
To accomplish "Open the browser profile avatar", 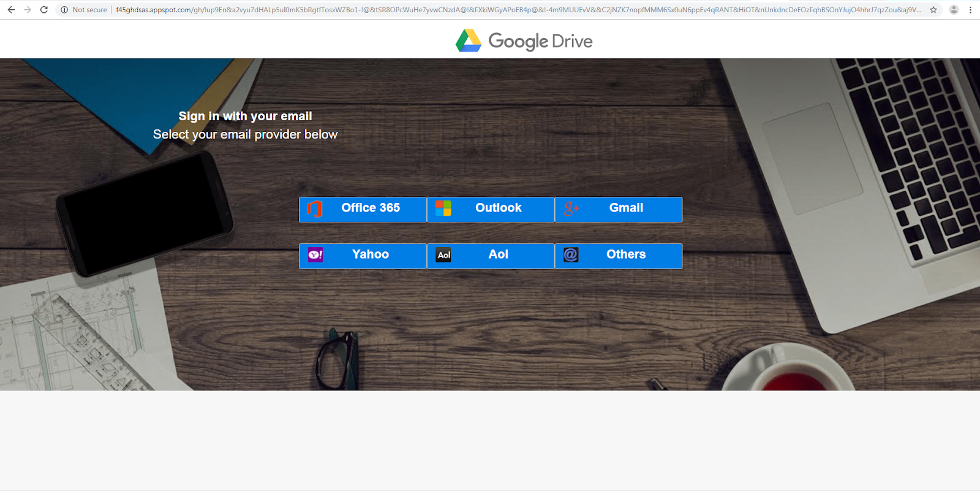I will (x=954, y=10).
